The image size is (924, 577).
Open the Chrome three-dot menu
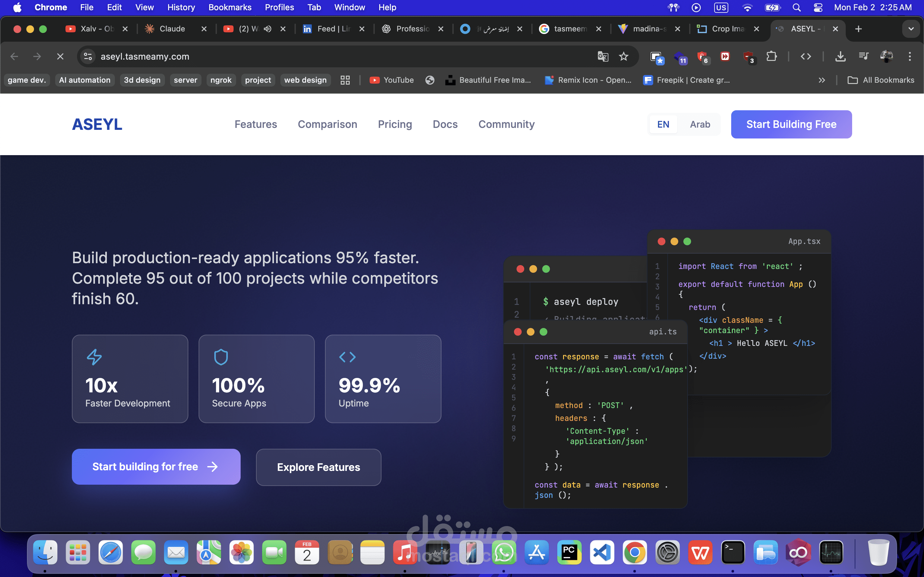[910, 56]
